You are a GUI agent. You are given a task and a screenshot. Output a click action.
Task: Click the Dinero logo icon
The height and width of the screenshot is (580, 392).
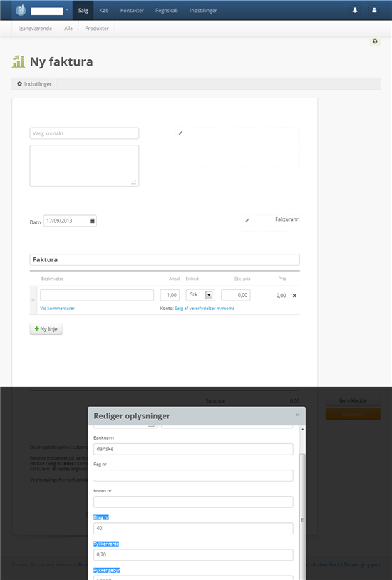coord(21,10)
